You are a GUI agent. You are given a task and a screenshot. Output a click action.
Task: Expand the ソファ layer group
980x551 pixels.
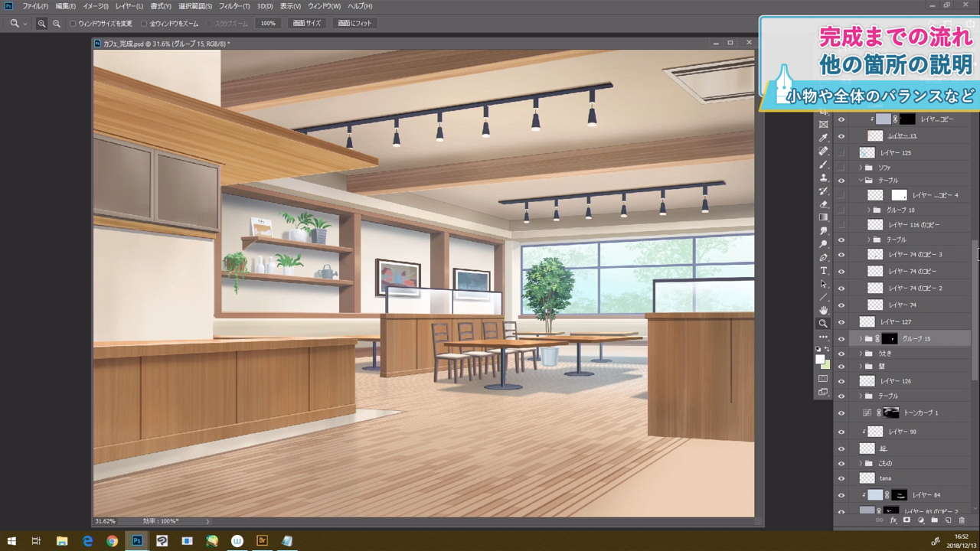pos(861,168)
